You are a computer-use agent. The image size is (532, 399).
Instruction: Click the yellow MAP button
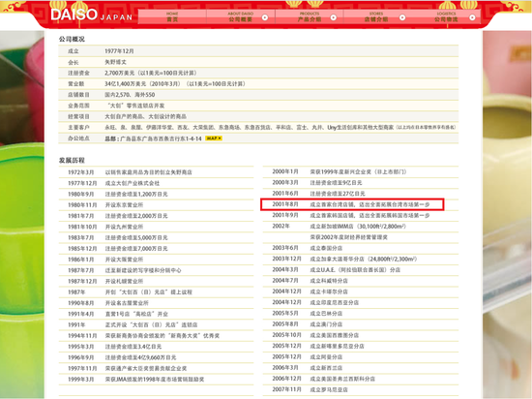[214, 138]
